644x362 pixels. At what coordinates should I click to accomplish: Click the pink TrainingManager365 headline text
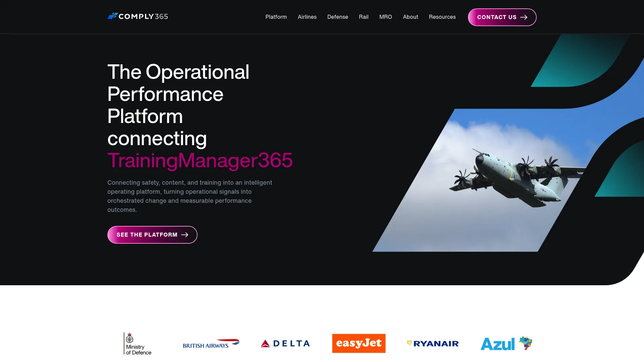tap(200, 160)
